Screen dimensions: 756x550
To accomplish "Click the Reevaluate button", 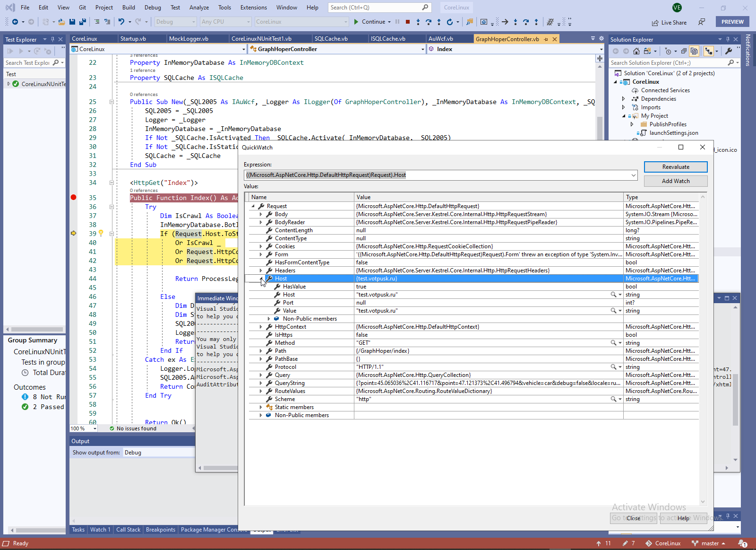I will tap(675, 167).
